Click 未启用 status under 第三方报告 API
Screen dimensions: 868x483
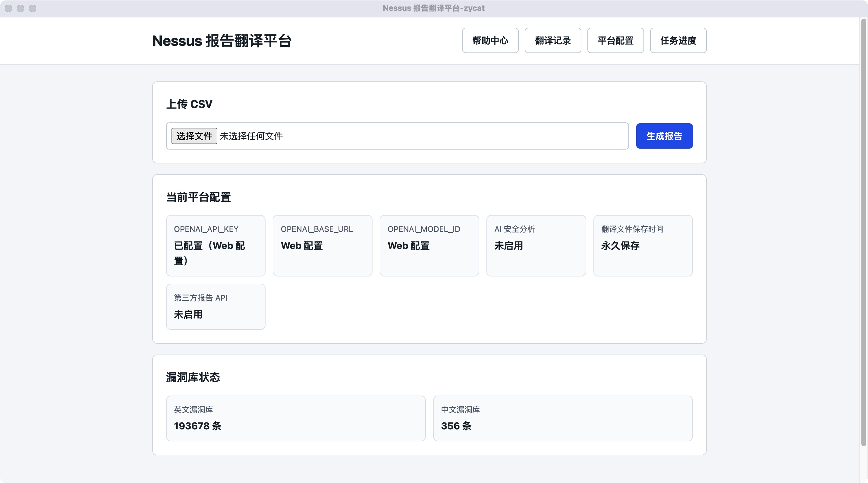coord(188,314)
